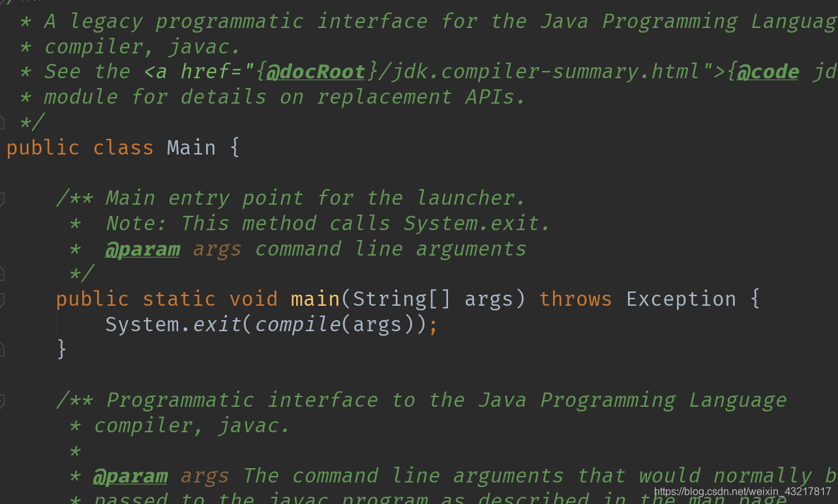The image size is (838, 504).
Task: Collapse the 'Programmatic interface' Javadoc fold marker
Action: (2, 401)
